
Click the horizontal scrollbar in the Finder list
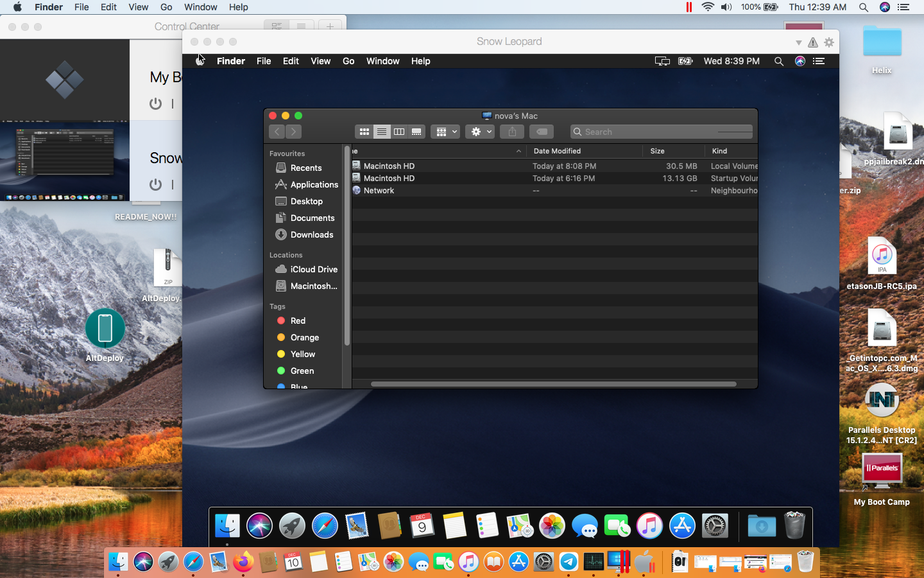coord(553,384)
